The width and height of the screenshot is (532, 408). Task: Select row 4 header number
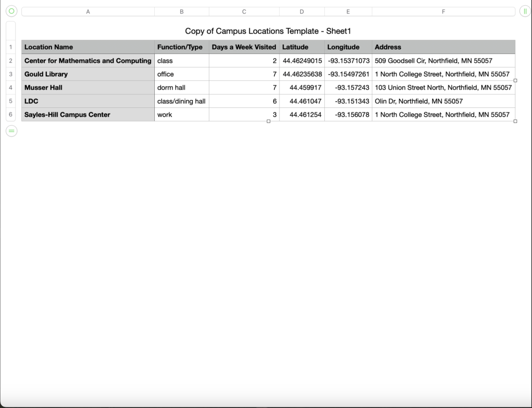[10, 87]
